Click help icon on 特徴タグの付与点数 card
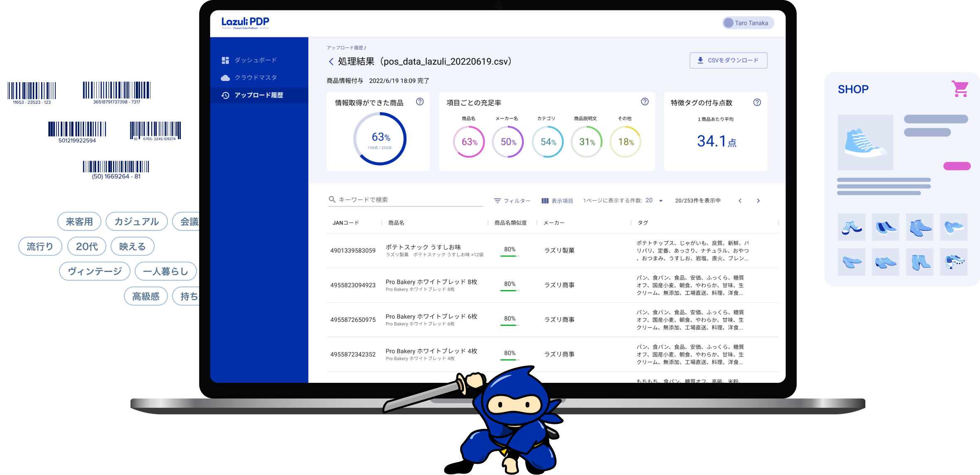980x475 pixels. (757, 102)
